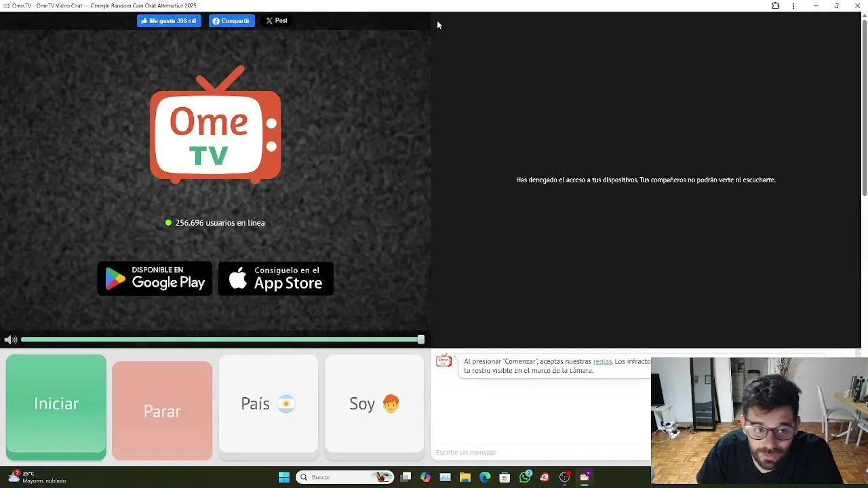Open Task View in taskbar

(x=406, y=477)
